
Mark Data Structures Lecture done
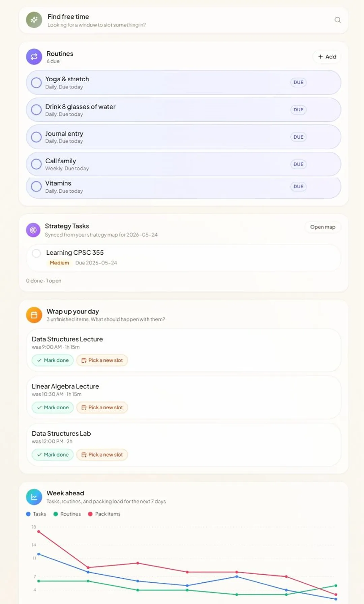[x=53, y=360]
